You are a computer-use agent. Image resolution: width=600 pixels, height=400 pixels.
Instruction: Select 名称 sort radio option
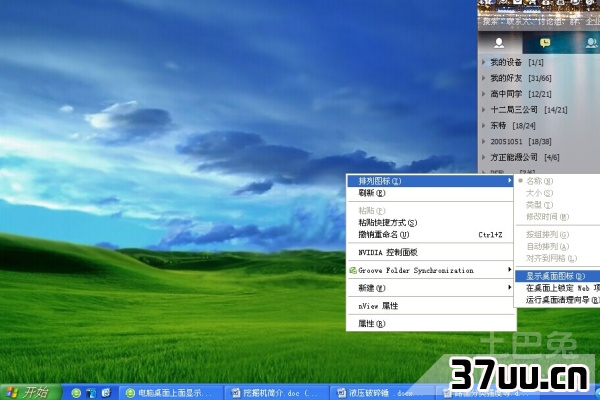click(x=558, y=181)
